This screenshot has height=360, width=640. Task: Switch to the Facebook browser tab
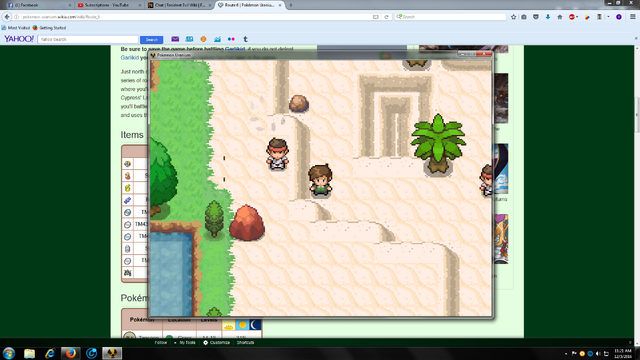39,5
